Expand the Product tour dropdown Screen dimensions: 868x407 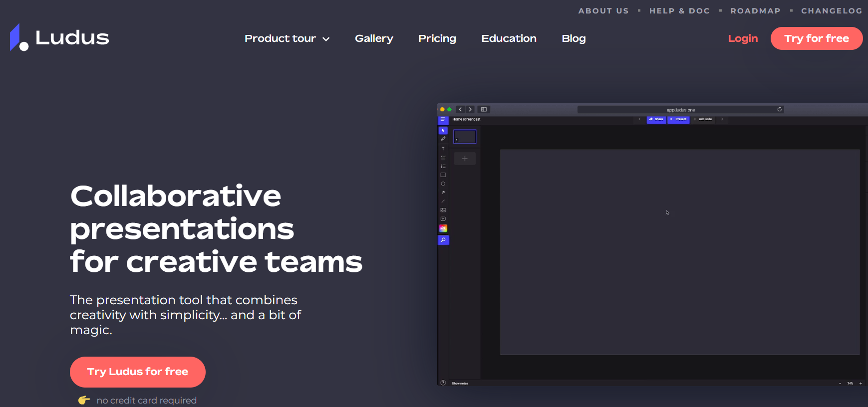287,38
